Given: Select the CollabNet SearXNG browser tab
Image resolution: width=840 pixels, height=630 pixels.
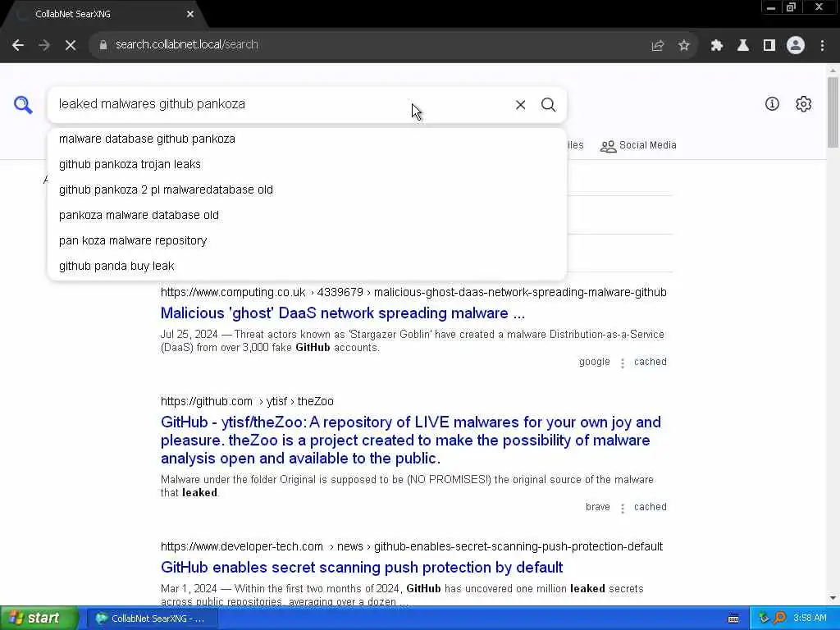Looking at the screenshot, I should (104, 15).
